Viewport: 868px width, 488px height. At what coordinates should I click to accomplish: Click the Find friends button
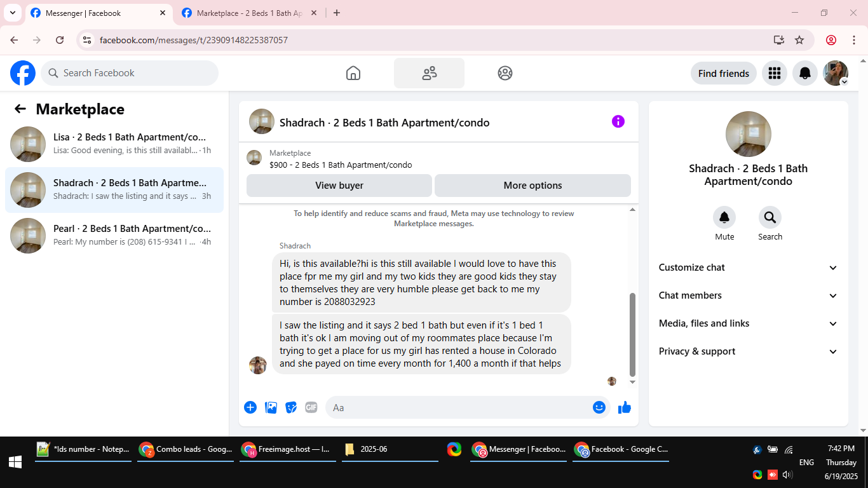(x=724, y=73)
